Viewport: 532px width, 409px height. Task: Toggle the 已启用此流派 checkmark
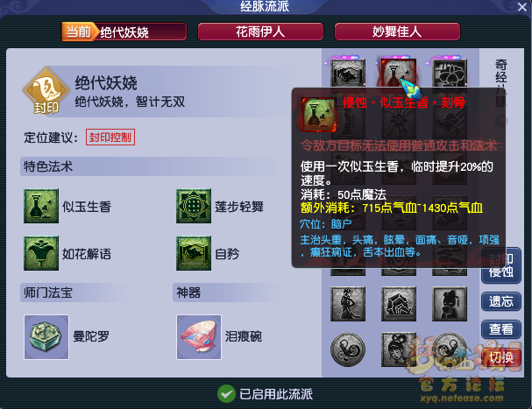click(x=226, y=394)
